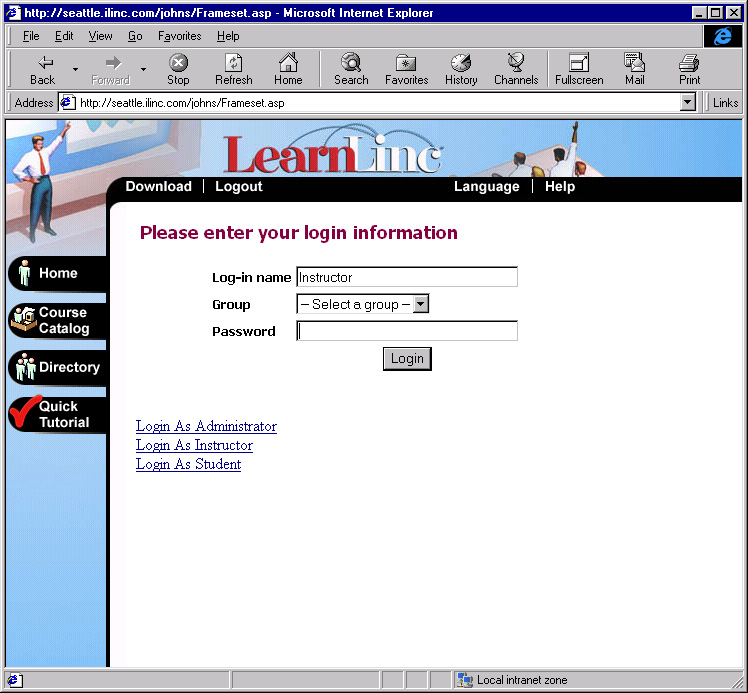Open the Back history dropdown arrow
The width and height of the screenshot is (748, 693).
(75, 70)
